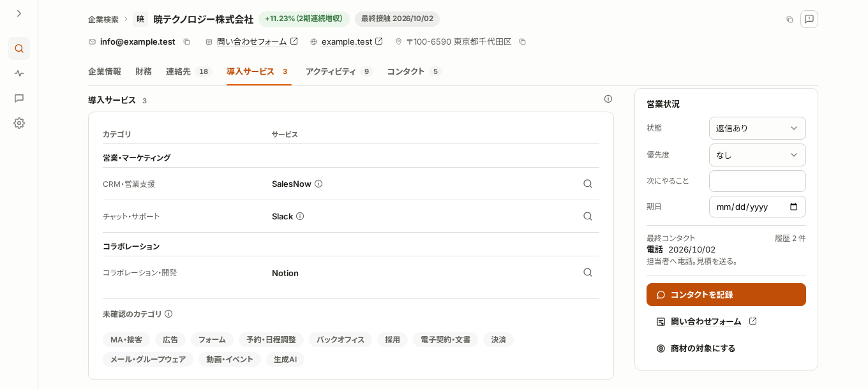Image resolution: width=868 pixels, height=389 pixels.
Task: Open the example.test website link
Action: coord(352,41)
